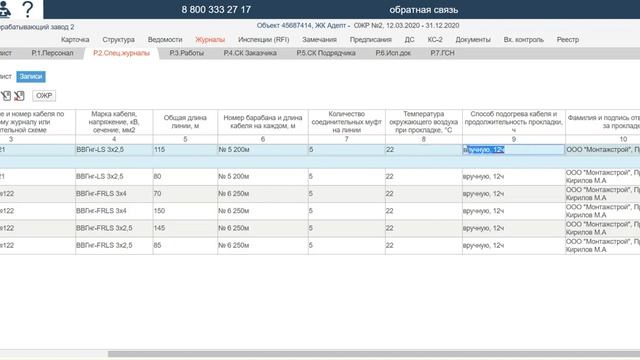Image resolution: width=640 pixels, height=360 pixels.
Task: Click Температура окружающего воздуха column header
Action: point(423,122)
